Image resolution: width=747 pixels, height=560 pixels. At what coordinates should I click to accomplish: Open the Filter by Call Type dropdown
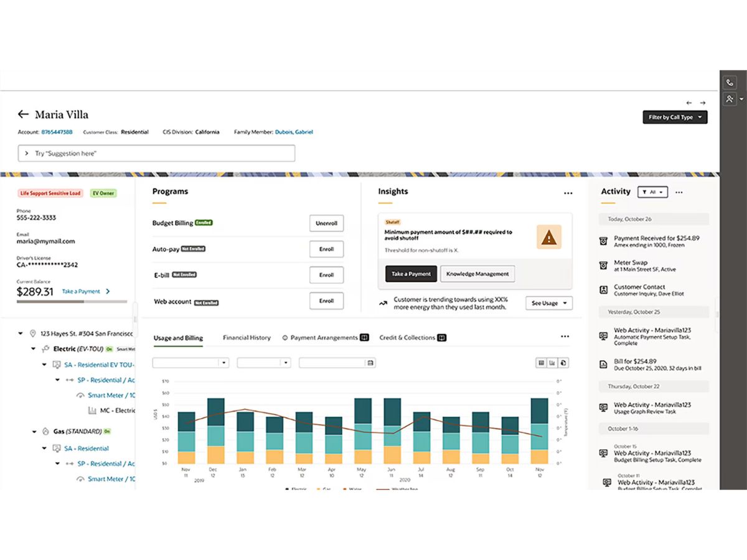point(675,117)
